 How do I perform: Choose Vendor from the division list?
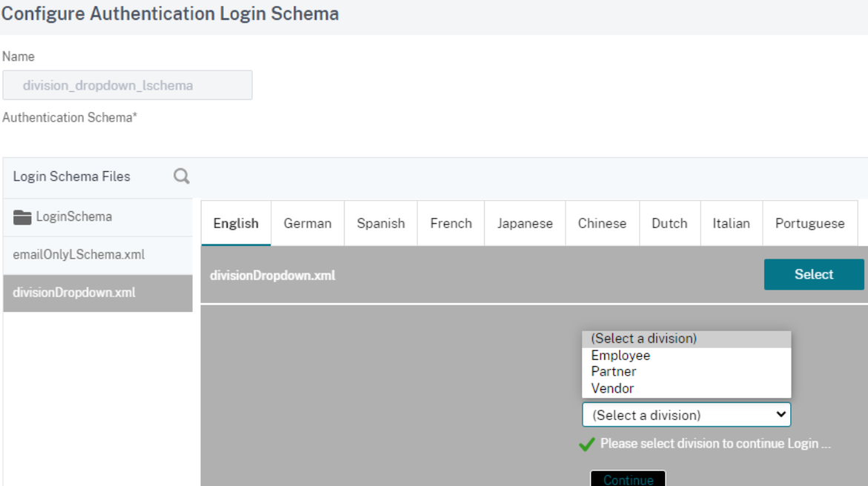click(686, 388)
